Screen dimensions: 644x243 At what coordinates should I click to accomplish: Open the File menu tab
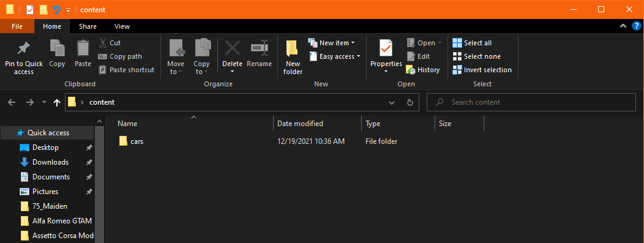point(17,26)
